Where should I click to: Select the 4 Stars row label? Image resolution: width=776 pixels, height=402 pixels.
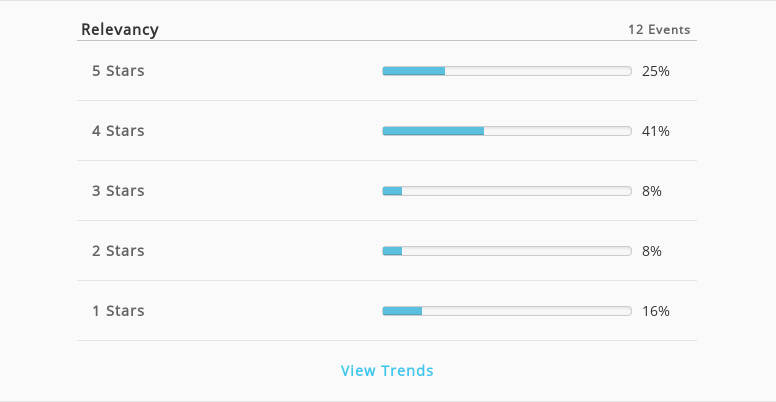click(118, 131)
